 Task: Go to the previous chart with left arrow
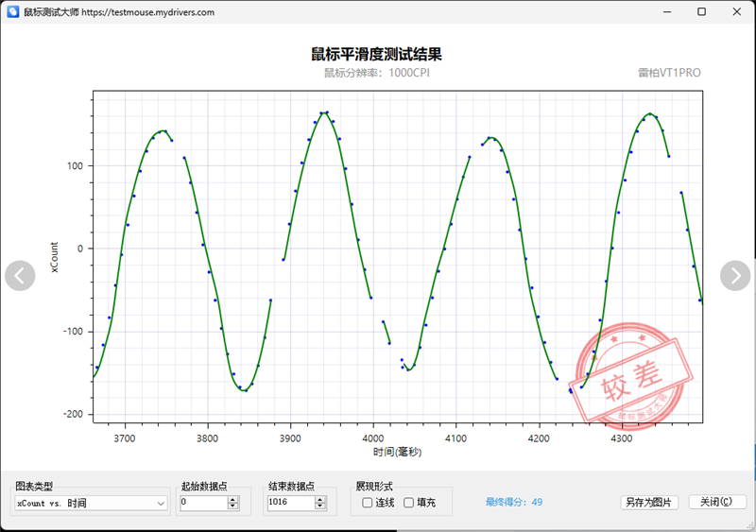[20, 276]
